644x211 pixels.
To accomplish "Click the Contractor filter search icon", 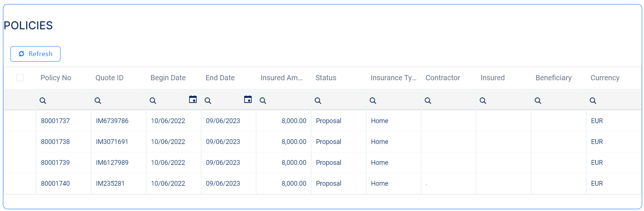I will tap(428, 100).
